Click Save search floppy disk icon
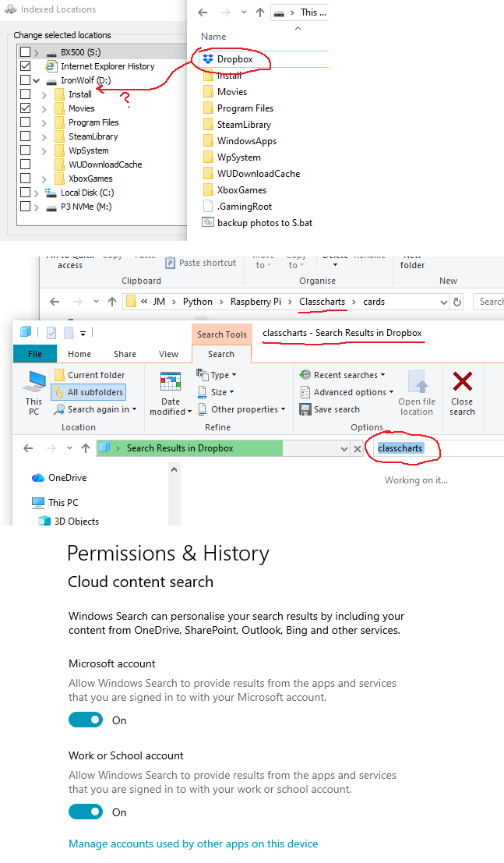504x863 pixels. click(305, 409)
